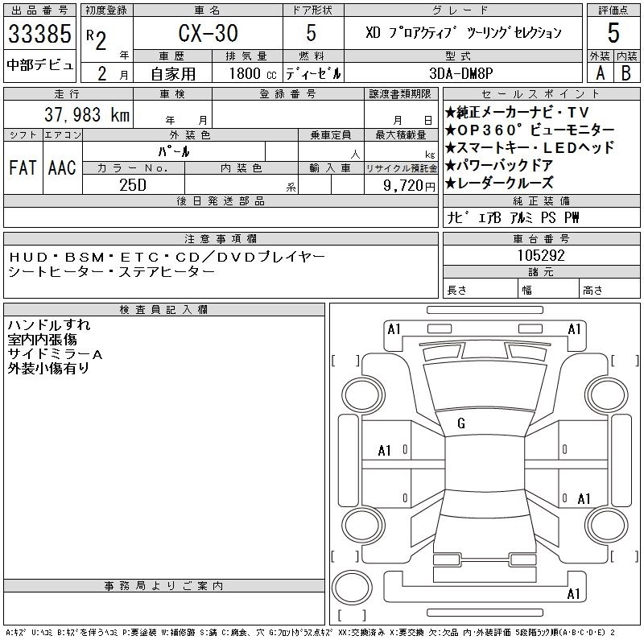The width and height of the screenshot is (644, 644).
Task: Click the air conditioner value "AAC"
Action: 62,167
